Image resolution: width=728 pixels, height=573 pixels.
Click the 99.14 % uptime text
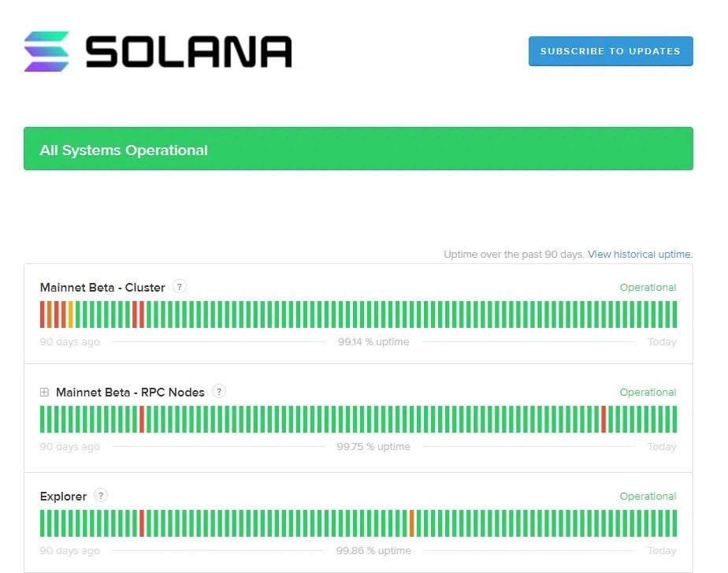click(373, 342)
